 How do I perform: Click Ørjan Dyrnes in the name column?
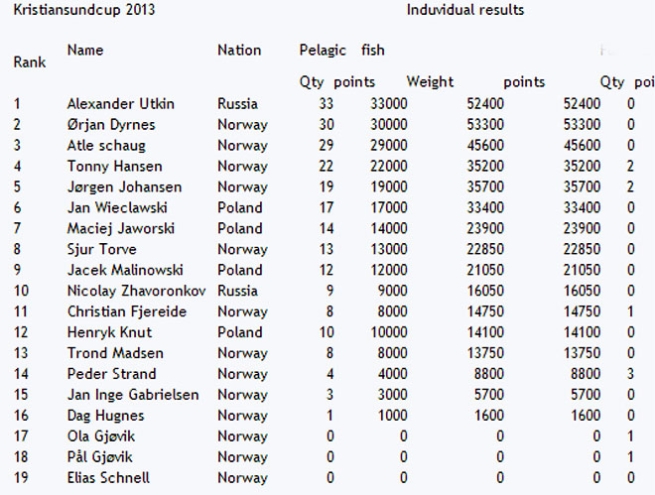[x=111, y=124]
